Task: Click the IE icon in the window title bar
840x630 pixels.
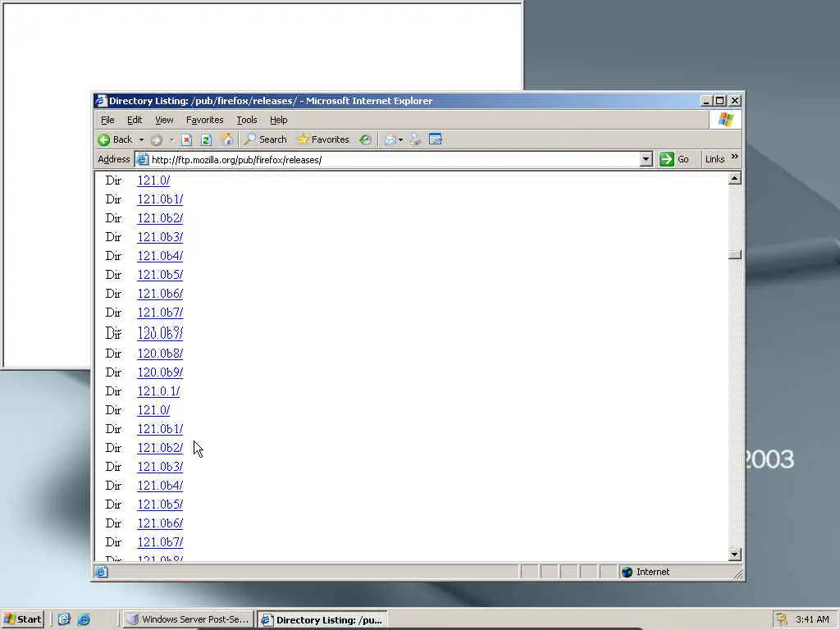Action: point(101,101)
